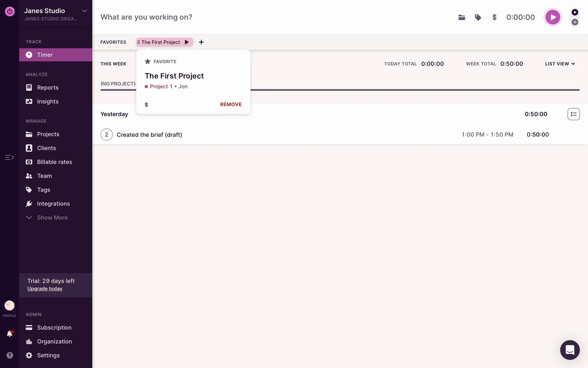Viewport: 588px width, 368px height.
Task: Expand Show More in sidebar
Action: (52, 218)
